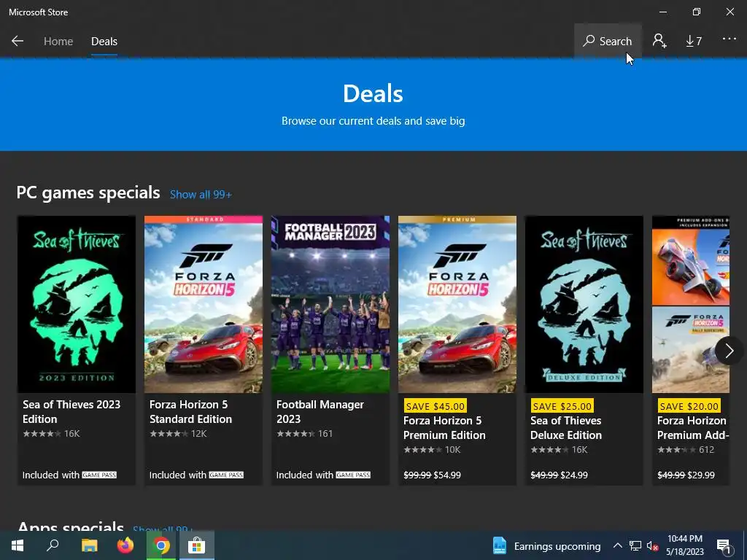This screenshot has height=560, width=747.
Task: Click the SAVE $20.00 badge
Action: [689, 406]
